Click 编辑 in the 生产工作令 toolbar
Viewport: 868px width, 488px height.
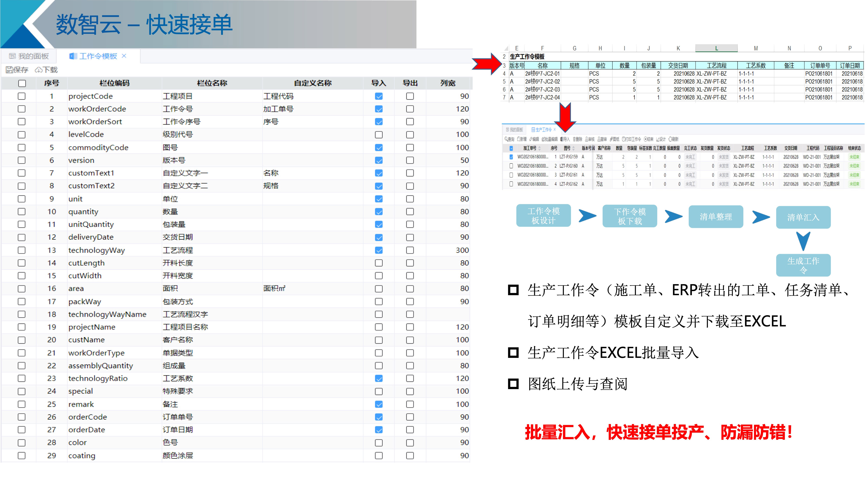coord(534,139)
